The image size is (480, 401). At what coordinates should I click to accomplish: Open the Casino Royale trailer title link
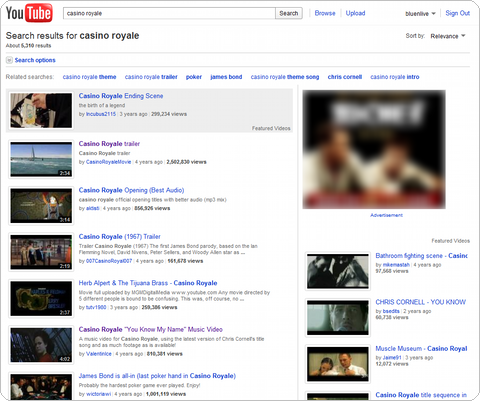pyautogui.click(x=109, y=144)
